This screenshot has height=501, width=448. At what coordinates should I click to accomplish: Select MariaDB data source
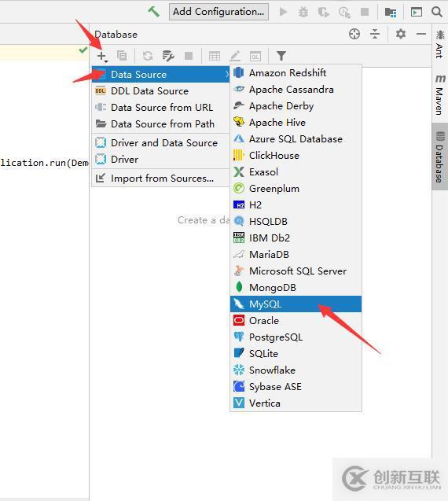(296, 255)
